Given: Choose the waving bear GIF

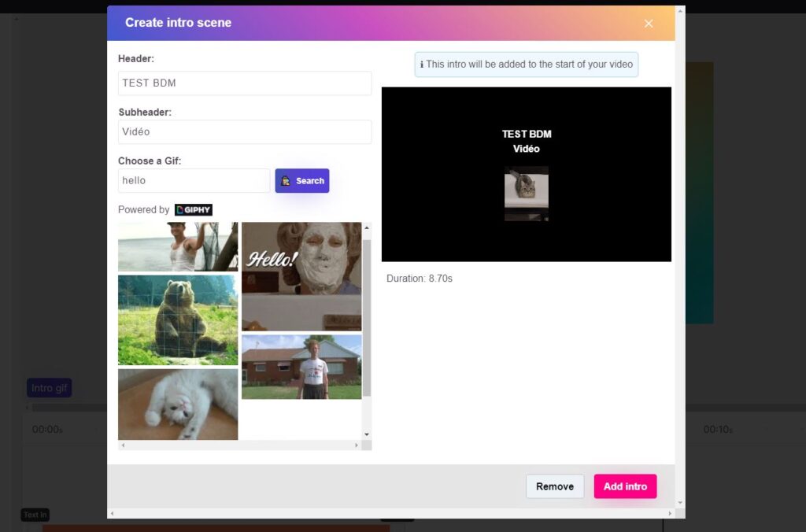Looking at the screenshot, I should (x=178, y=320).
